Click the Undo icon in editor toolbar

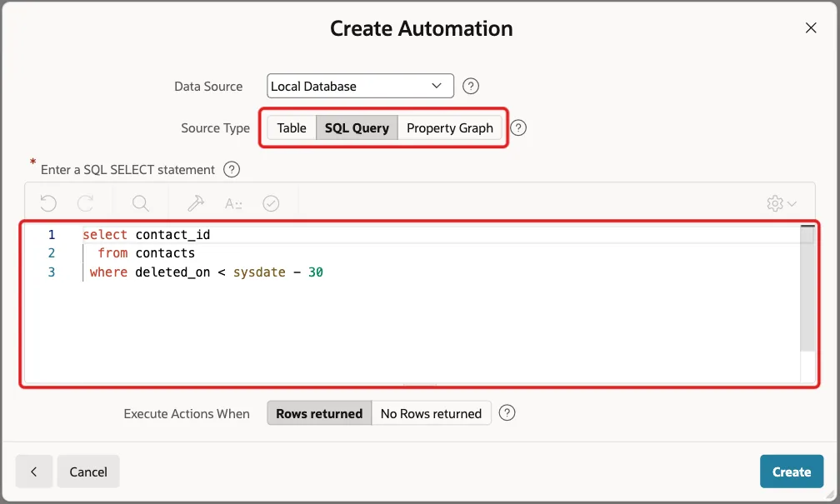[48, 203]
